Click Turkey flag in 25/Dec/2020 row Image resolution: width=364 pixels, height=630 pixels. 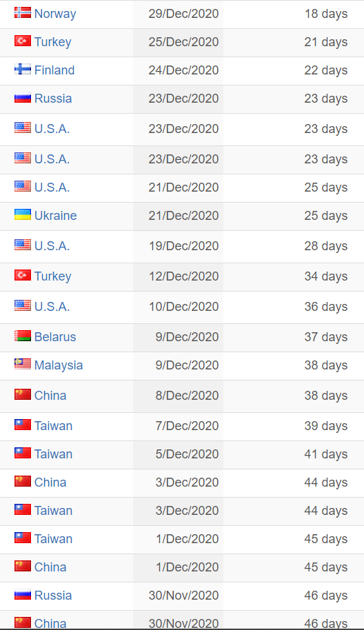point(23,41)
